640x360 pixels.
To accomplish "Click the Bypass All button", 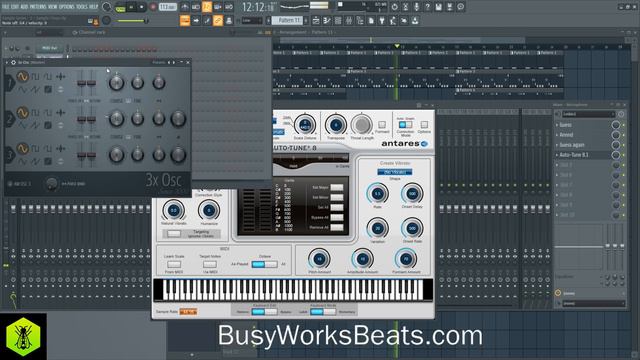I will [337, 217].
